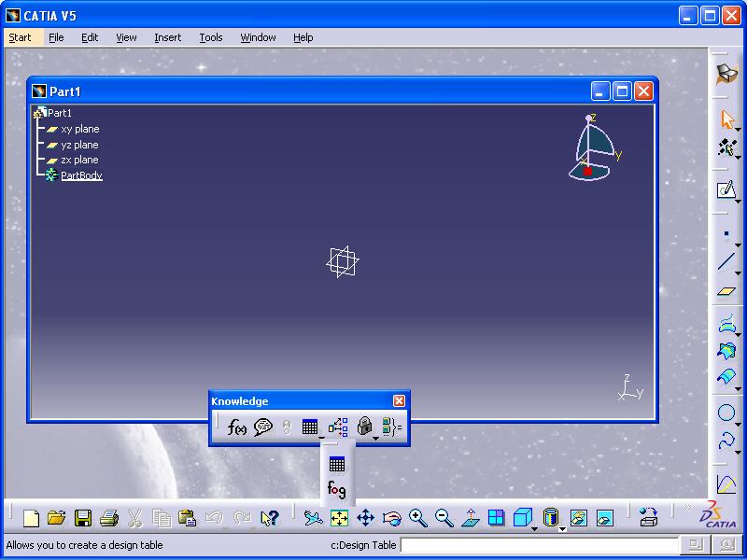747x560 pixels.
Task: Select PartBody in the specification tree
Action: [81, 175]
